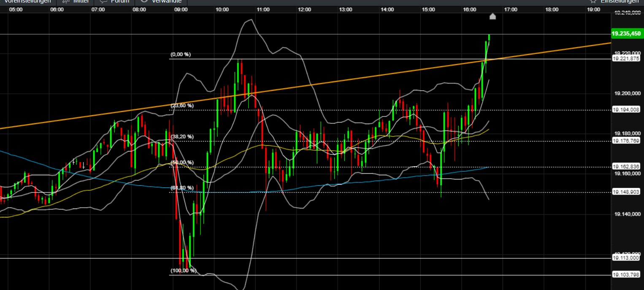Click the chart icon beside Mittel
644x290 pixels.
(x=65, y=1)
